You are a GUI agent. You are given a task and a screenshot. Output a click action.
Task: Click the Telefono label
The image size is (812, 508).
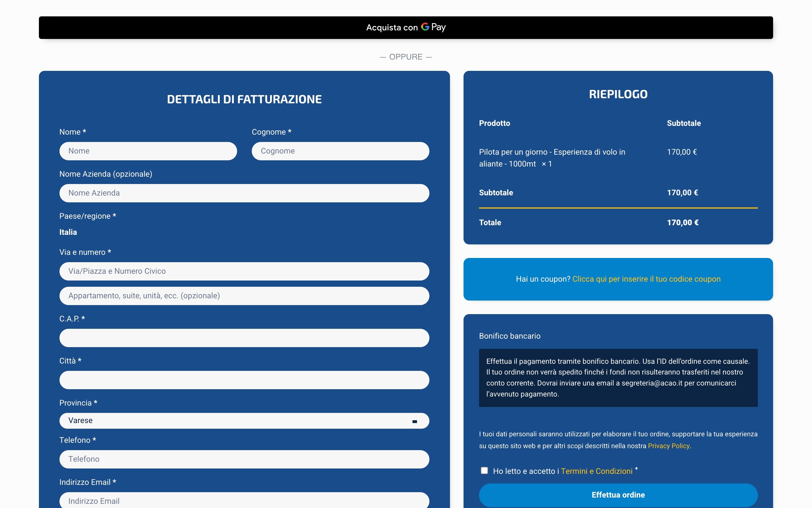click(x=78, y=440)
